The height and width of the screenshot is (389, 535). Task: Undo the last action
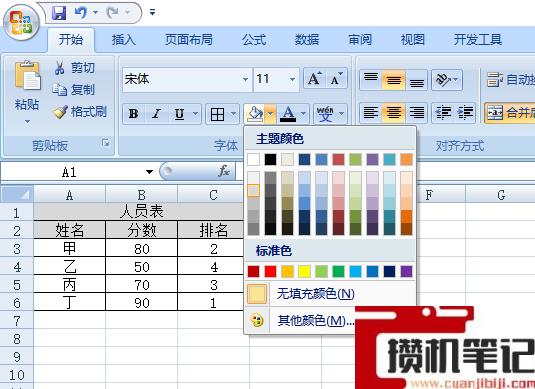coord(81,13)
